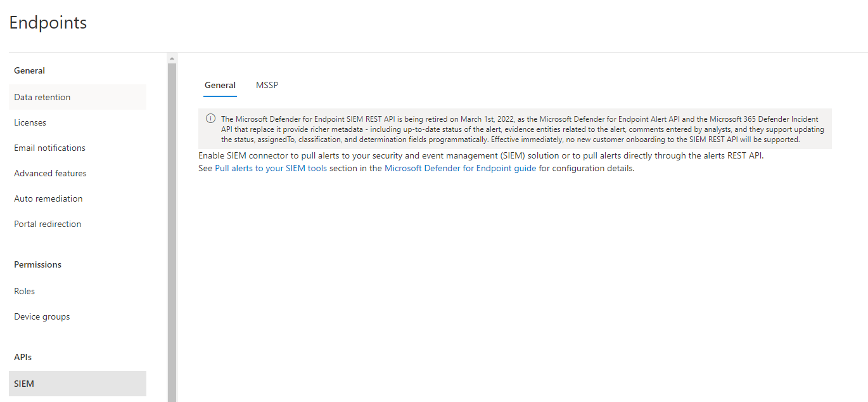Open Portal redirection settings
Viewport: 868px width, 402px height.
pos(48,223)
